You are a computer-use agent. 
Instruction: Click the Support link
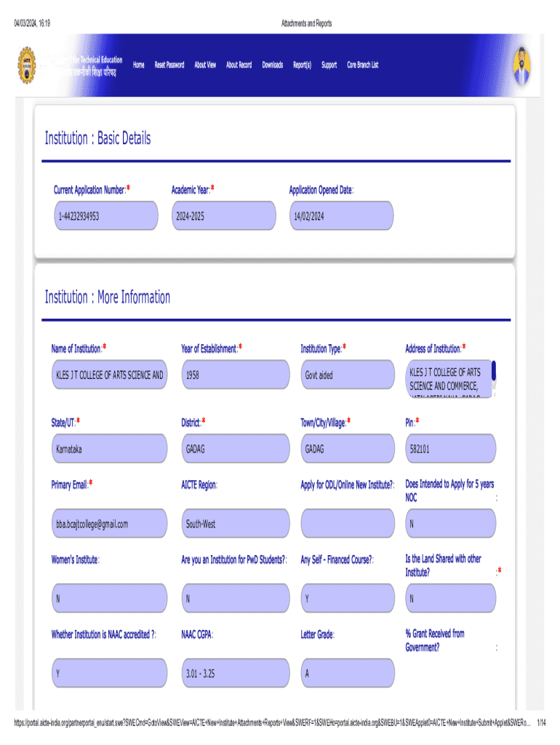pos(329,65)
